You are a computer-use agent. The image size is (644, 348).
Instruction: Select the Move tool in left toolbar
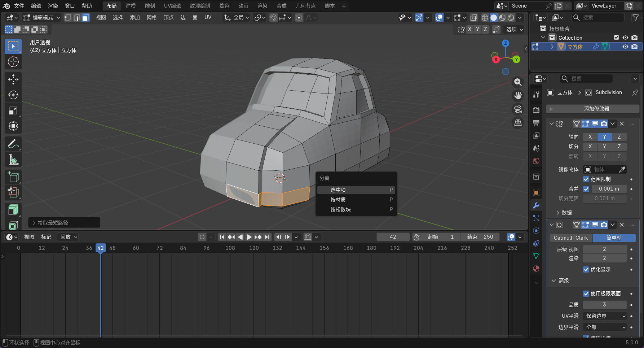click(x=13, y=79)
